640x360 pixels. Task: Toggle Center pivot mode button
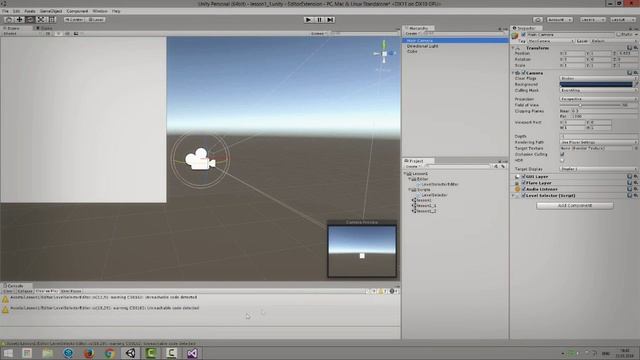point(74,20)
